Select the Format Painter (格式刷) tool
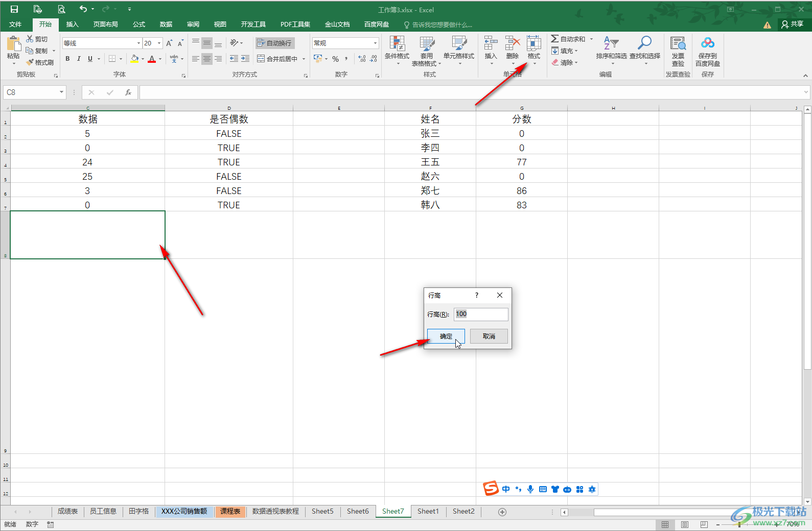Image resolution: width=812 pixels, height=531 pixels. (40, 62)
